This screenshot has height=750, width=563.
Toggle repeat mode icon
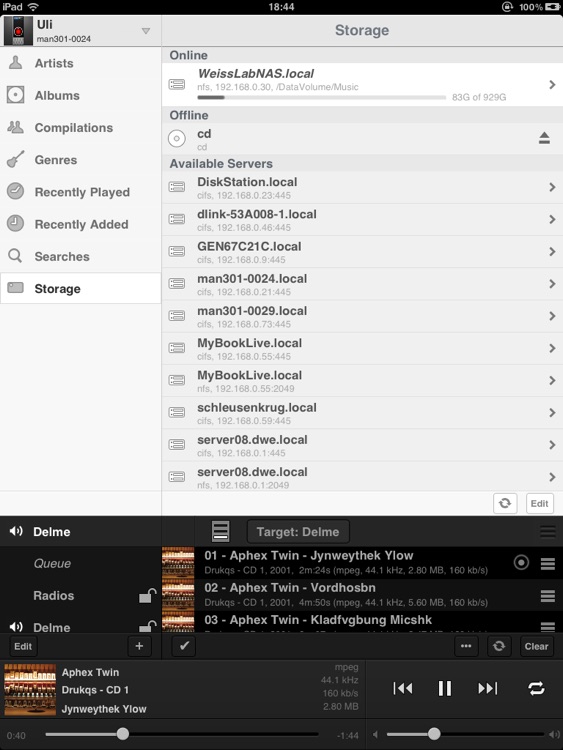(x=536, y=688)
